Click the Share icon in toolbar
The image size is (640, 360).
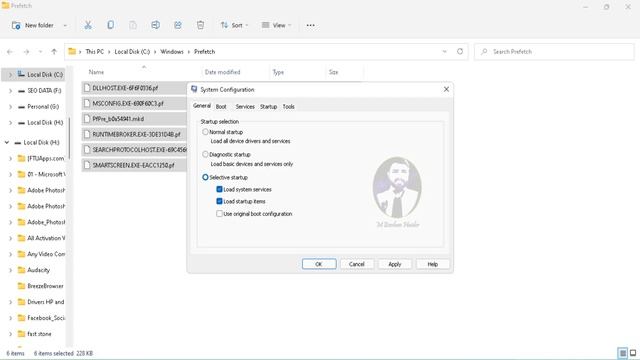[178, 25]
